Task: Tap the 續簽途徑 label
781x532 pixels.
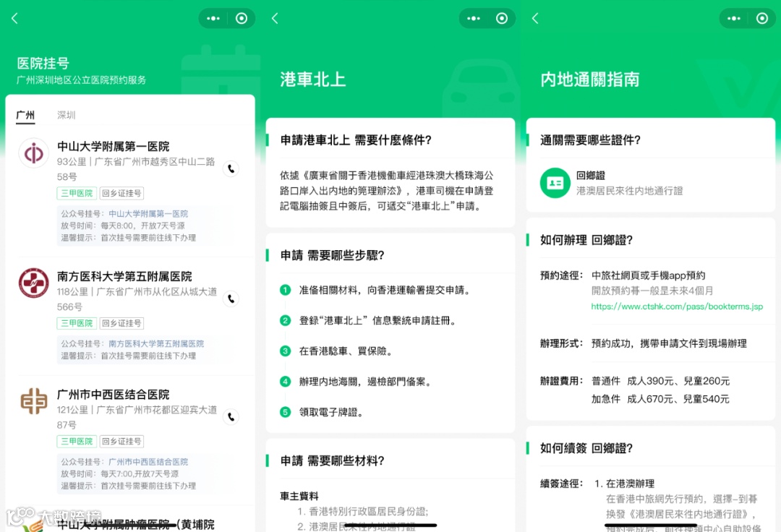Action: [561, 484]
